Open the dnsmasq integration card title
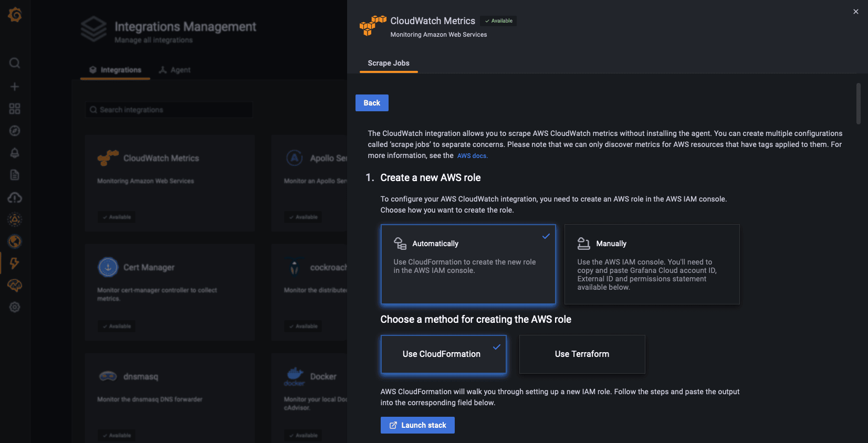Viewport: 868px width, 443px height. click(141, 376)
